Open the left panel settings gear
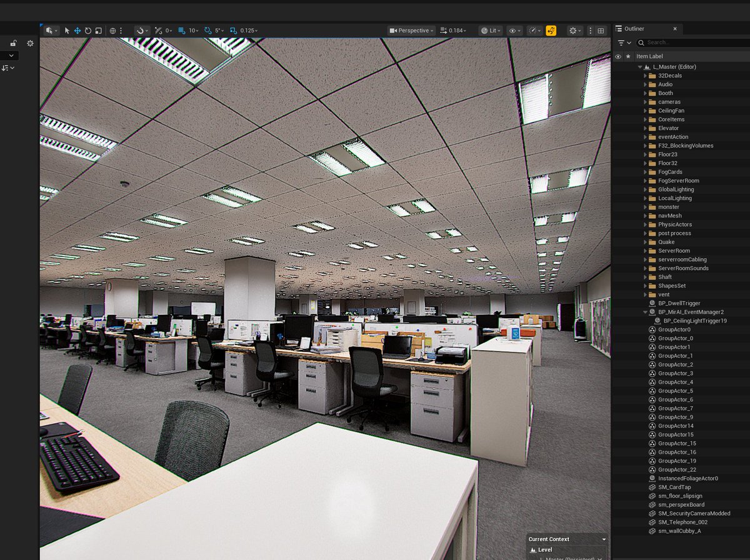The height and width of the screenshot is (560, 750). coord(30,43)
